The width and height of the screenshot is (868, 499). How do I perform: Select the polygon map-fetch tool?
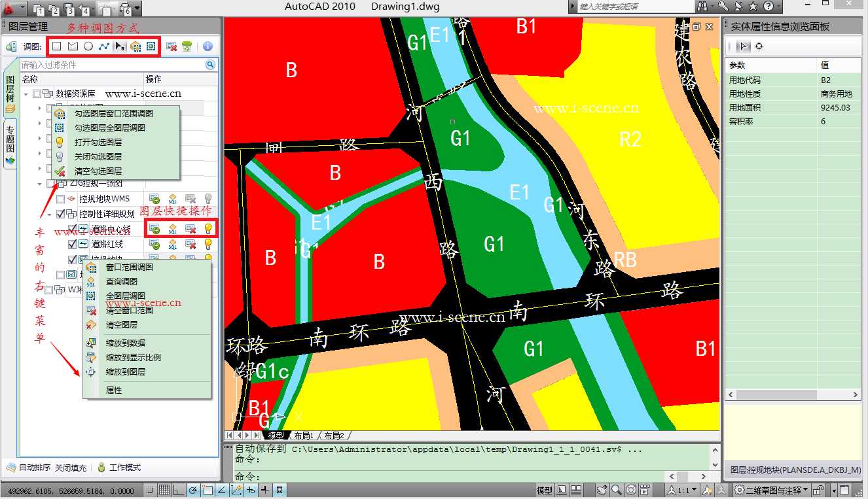pyautogui.click(x=73, y=46)
